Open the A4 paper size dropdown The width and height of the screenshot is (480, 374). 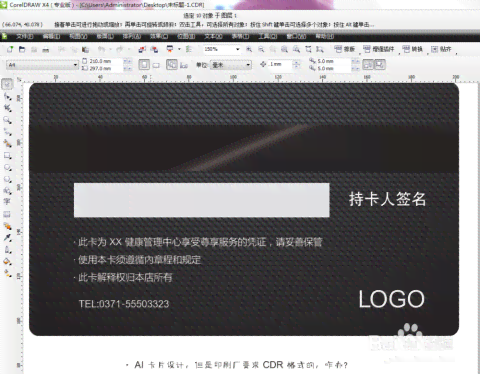point(43,65)
